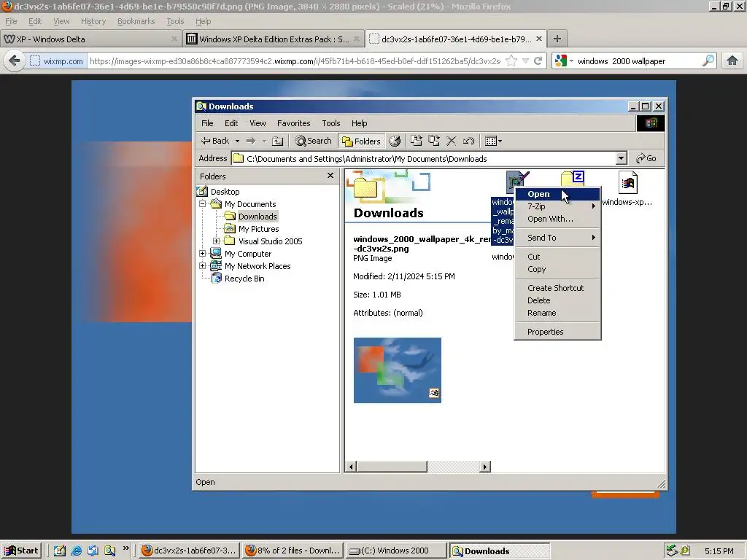The height and width of the screenshot is (560, 747).
Task: Click the Show Desktop quick launch icon
Action: point(60,551)
